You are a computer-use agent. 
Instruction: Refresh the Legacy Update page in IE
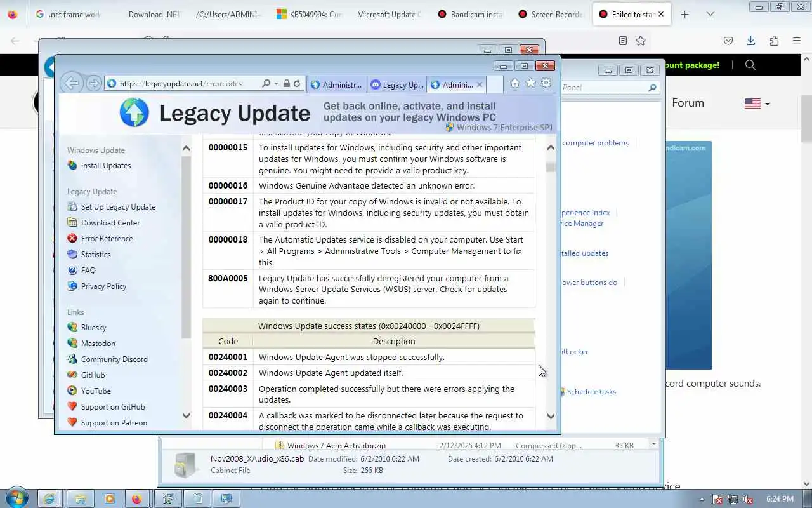(296, 84)
